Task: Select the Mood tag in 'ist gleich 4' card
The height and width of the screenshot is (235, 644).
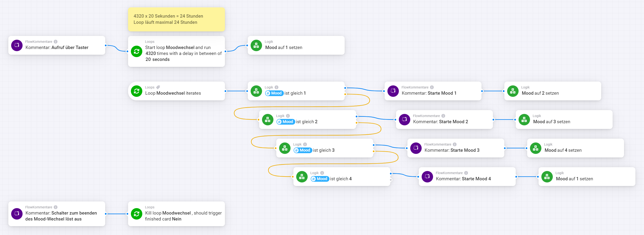Action: click(320, 179)
